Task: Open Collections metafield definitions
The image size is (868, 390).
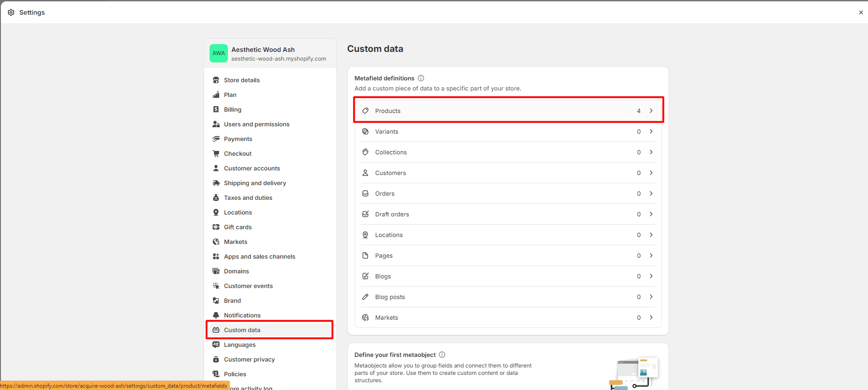Action: click(x=508, y=152)
